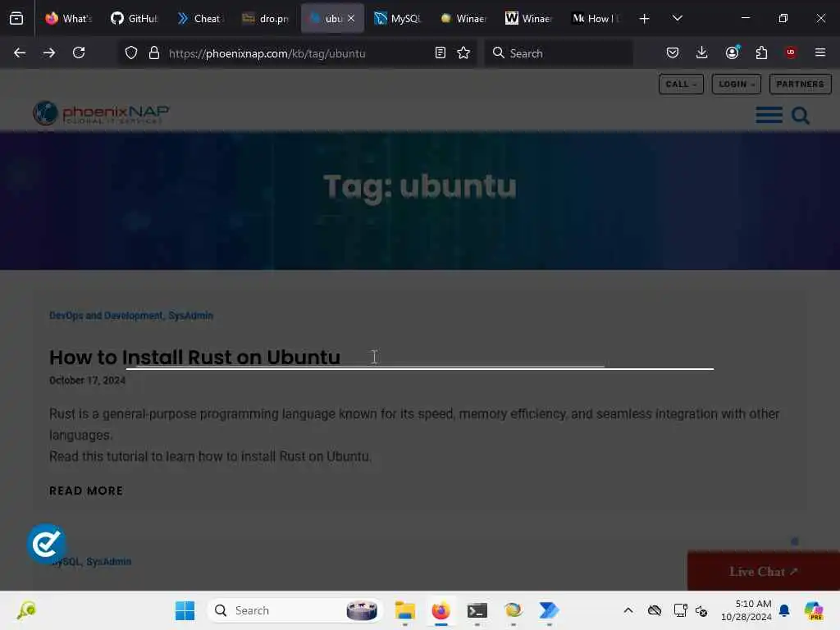Image resolution: width=840 pixels, height=630 pixels.
Task: Click the phoenixNAP logo
Action: 101,113
